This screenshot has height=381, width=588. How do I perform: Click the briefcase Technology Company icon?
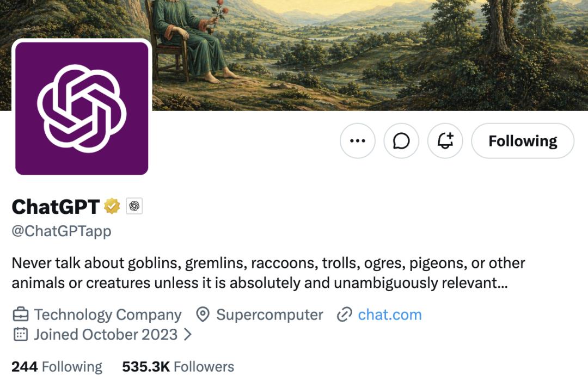pos(21,315)
